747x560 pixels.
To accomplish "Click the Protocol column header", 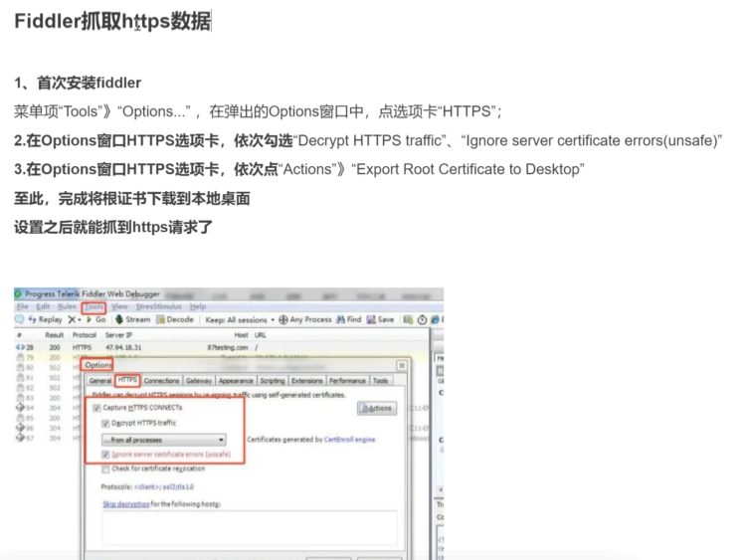I will tap(85, 335).
